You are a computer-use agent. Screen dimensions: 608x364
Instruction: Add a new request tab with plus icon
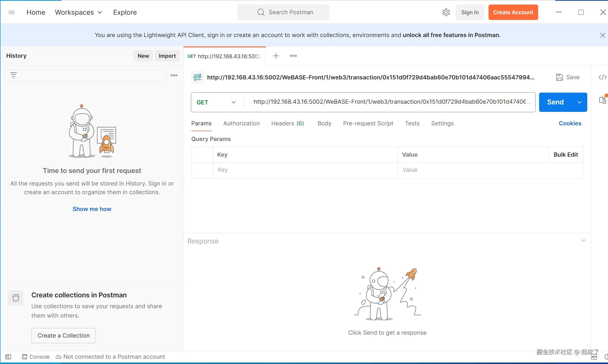(276, 56)
